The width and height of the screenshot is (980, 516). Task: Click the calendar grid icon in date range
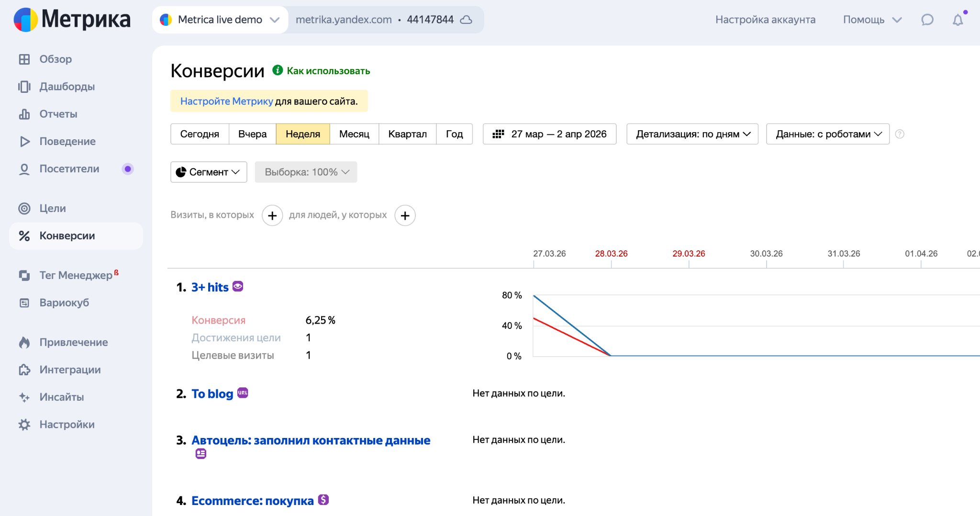coord(498,134)
